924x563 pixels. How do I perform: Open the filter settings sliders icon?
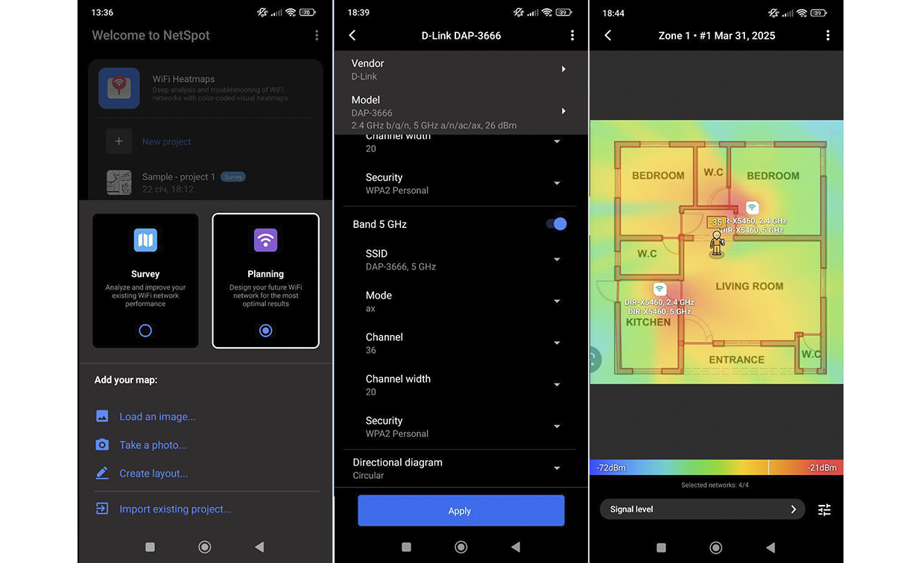tap(823, 510)
